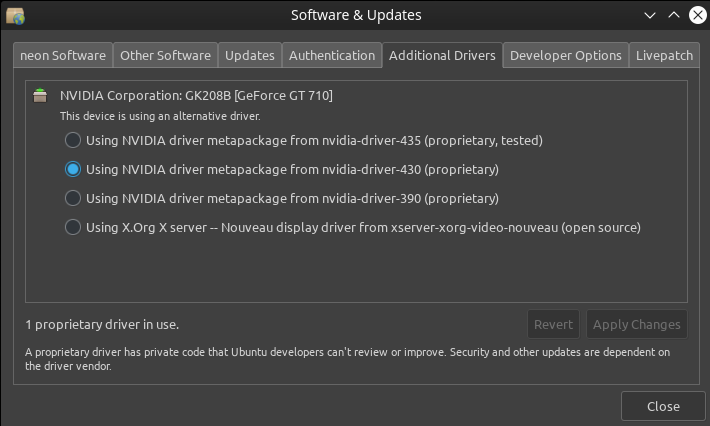Screen dimensions: 710x426
Task: Click the NVIDIA Corporation GK208B device title
Action: click(196, 96)
